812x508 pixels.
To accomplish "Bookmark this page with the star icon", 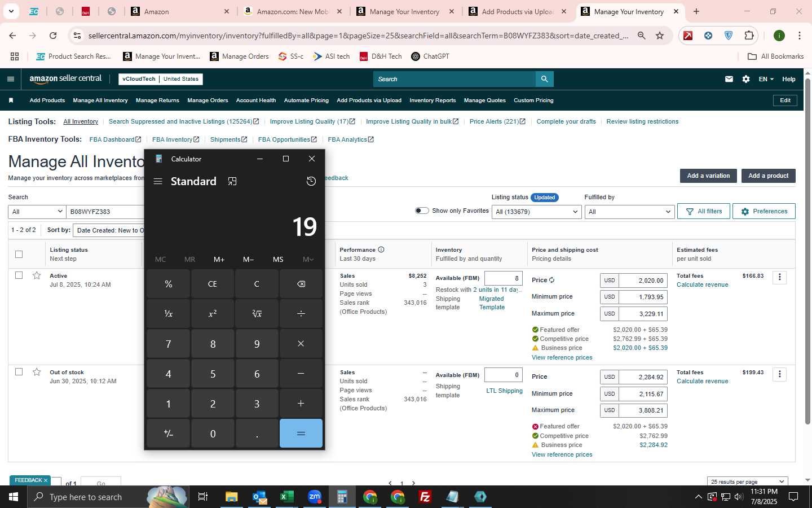I will coord(660,36).
